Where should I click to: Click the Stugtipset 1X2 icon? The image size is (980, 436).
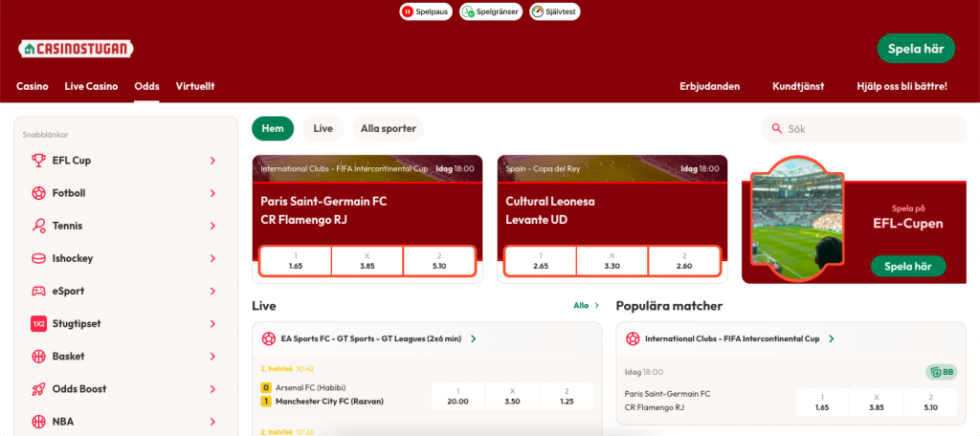[x=38, y=323]
